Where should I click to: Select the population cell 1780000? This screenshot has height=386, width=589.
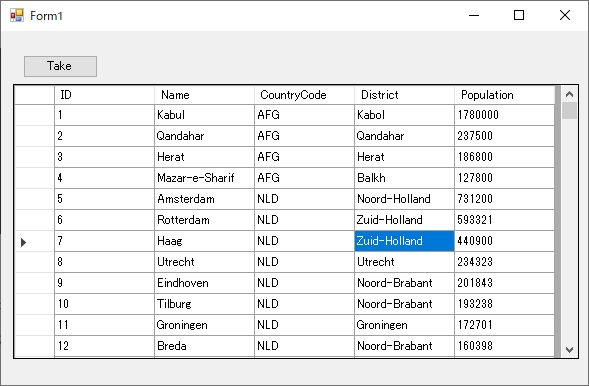(504, 115)
